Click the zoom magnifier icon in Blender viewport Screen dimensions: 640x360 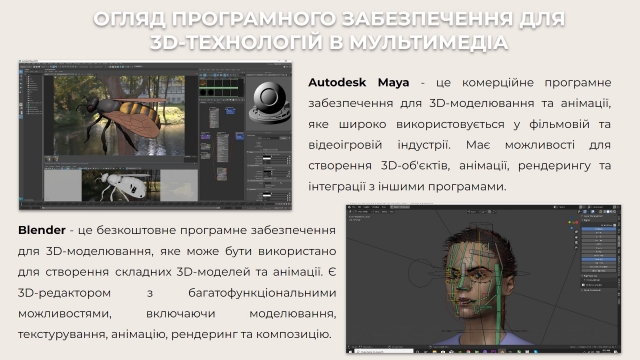[576, 231]
